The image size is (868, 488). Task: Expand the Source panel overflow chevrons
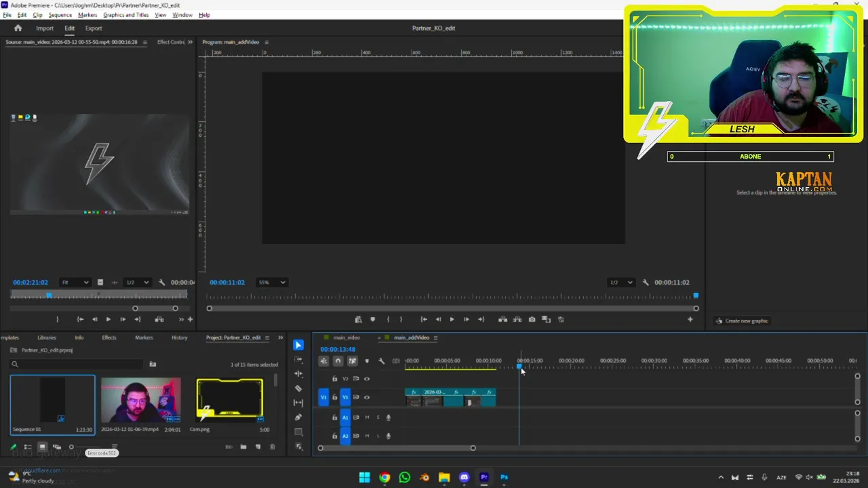(x=190, y=42)
